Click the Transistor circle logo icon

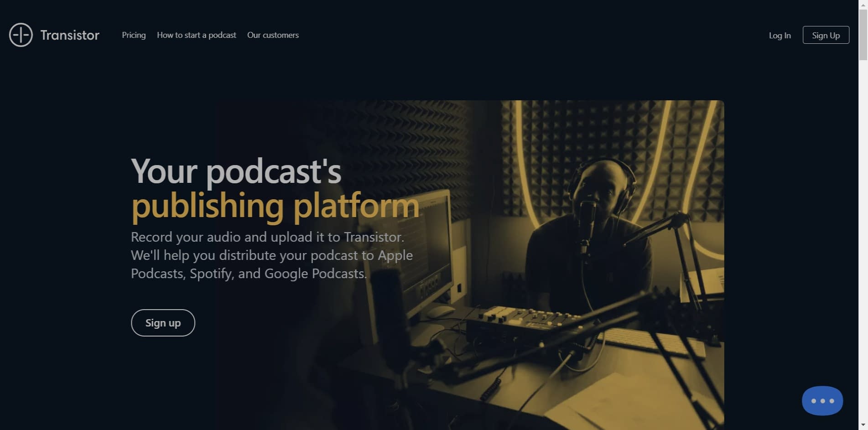(x=21, y=35)
